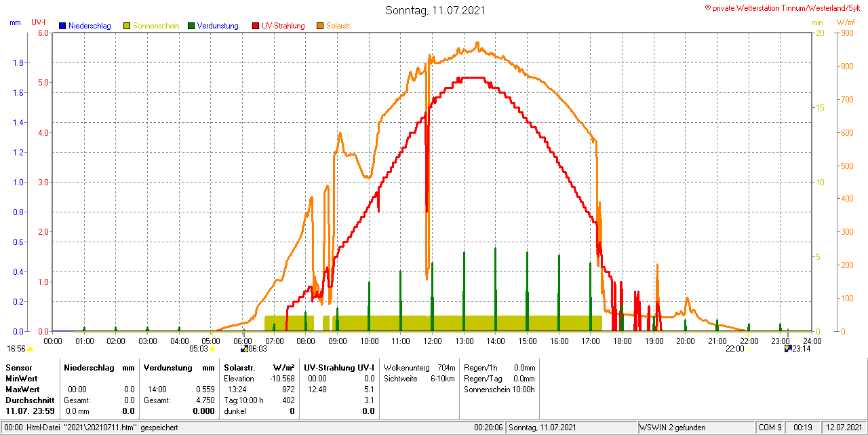Select the Niederschlag legend label

(x=90, y=26)
